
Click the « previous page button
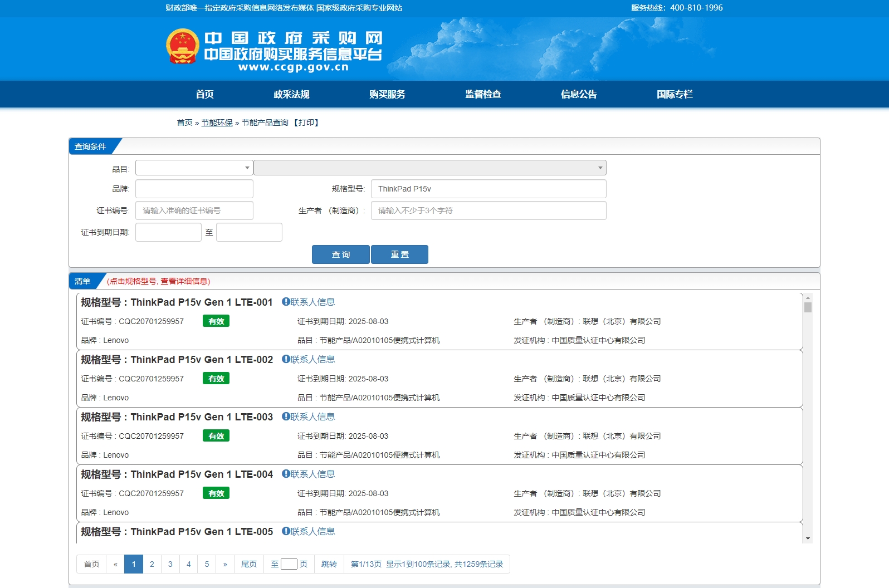[x=115, y=564]
